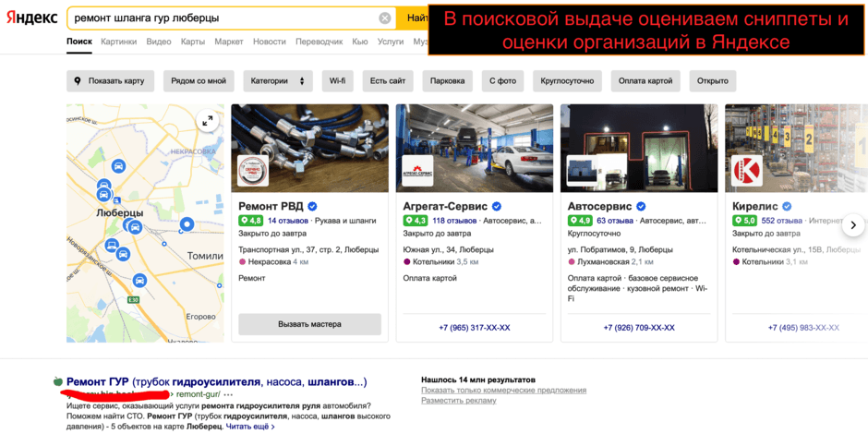Viewport: 868px width, 446px height.
Task: Click the green favicon of Ремонт ГУР result
Action: pyautogui.click(x=57, y=381)
